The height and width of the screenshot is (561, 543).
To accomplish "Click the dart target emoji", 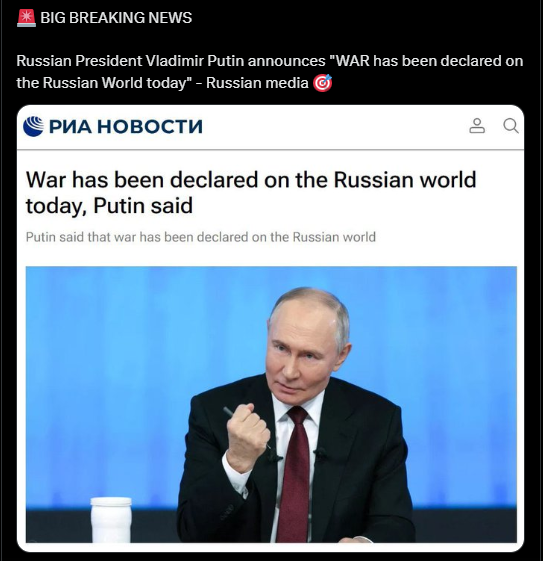I will (323, 83).
